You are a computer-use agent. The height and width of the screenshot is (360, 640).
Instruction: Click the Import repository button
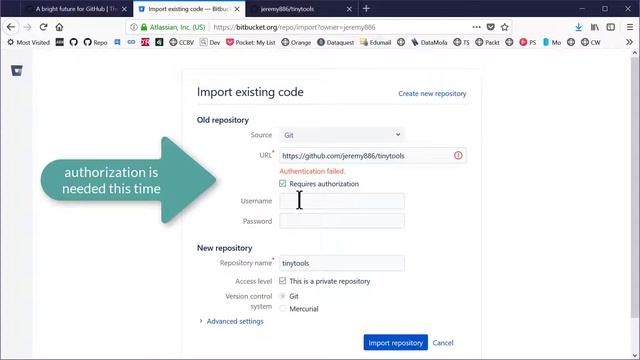396,342
